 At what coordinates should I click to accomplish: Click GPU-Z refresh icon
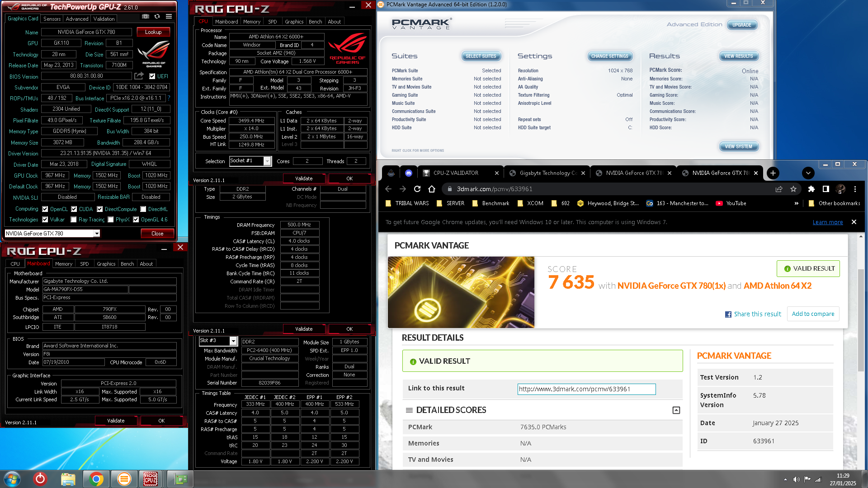coord(157,17)
